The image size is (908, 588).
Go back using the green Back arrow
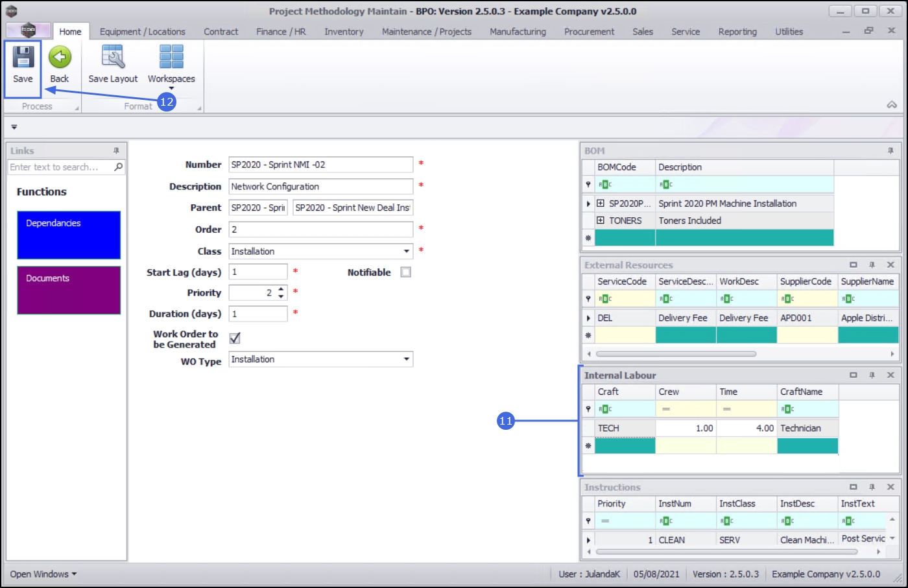[60, 57]
